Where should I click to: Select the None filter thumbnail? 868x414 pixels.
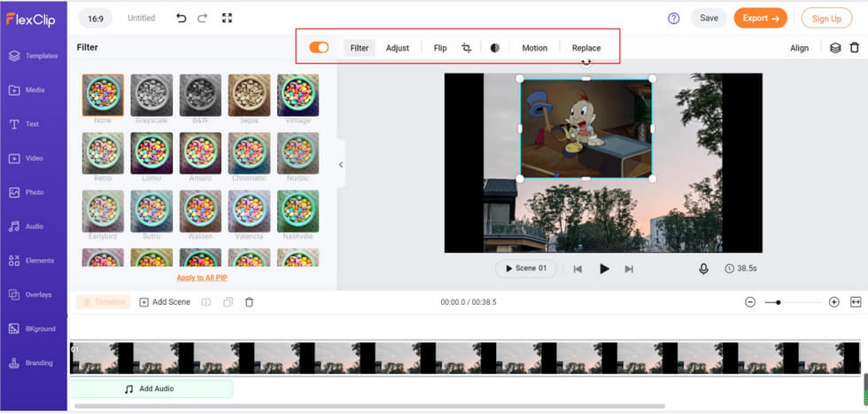pos(103,96)
